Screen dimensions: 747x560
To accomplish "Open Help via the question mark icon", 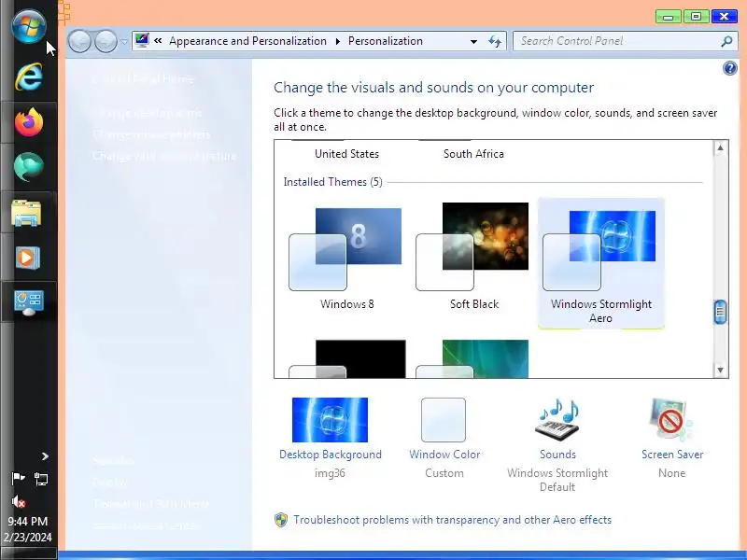I will click(x=730, y=68).
